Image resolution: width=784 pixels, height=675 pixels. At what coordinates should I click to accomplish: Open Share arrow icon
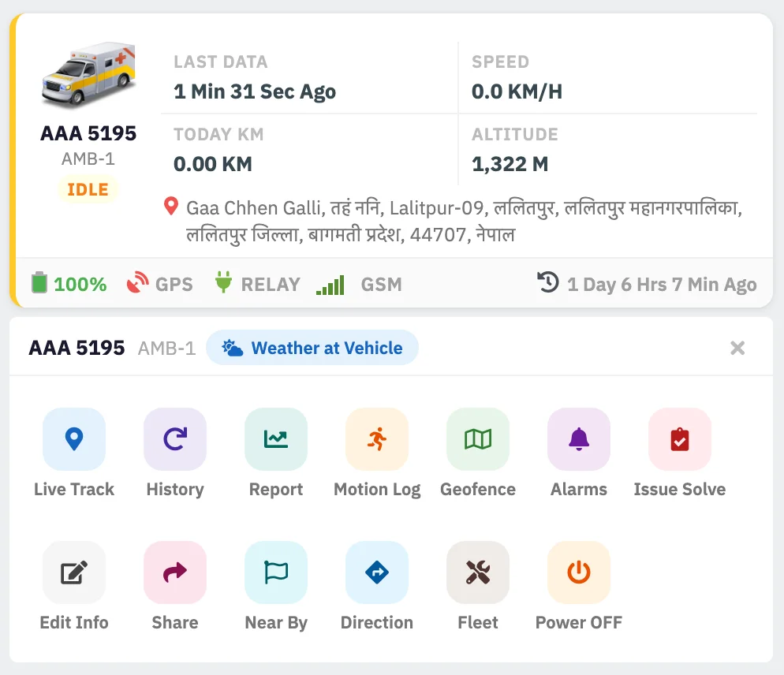pyautogui.click(x=175, y=572)
